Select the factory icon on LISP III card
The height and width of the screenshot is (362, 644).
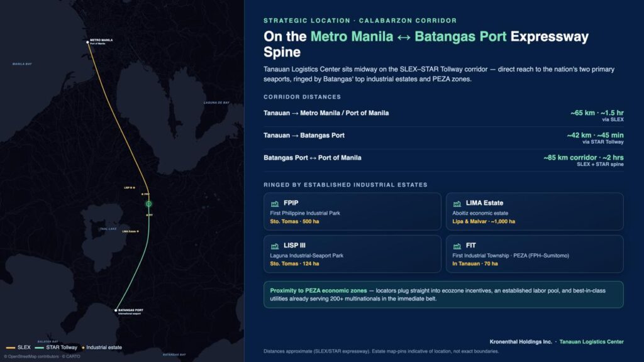pos(275,246)
